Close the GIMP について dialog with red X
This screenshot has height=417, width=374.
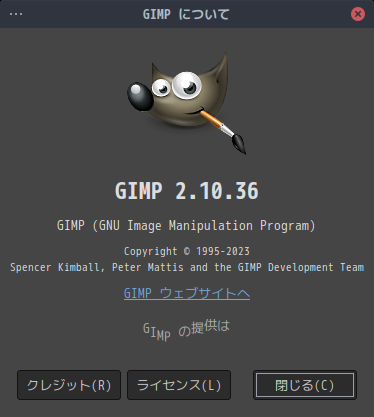coord(358,14)
